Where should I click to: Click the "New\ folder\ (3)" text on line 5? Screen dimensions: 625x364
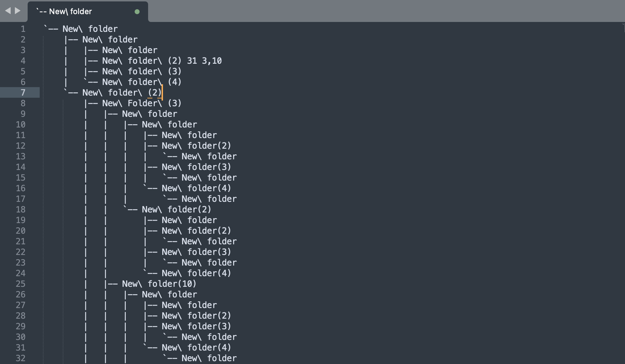point(142,72)
